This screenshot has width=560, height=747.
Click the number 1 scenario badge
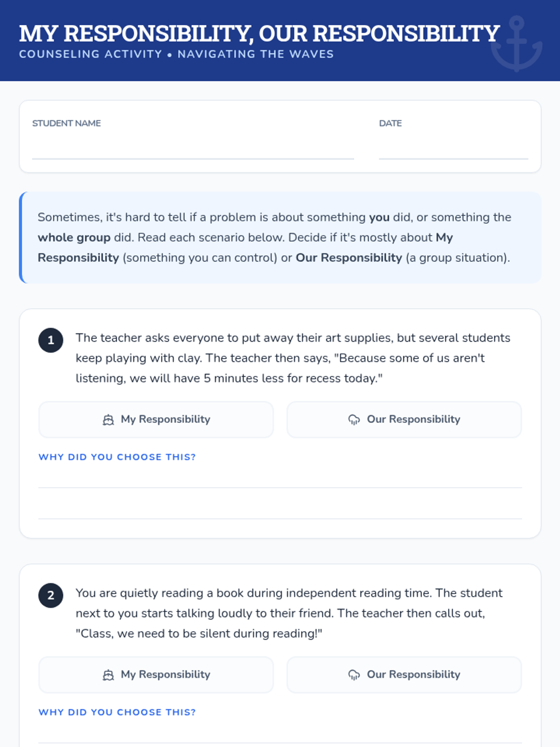51,340
